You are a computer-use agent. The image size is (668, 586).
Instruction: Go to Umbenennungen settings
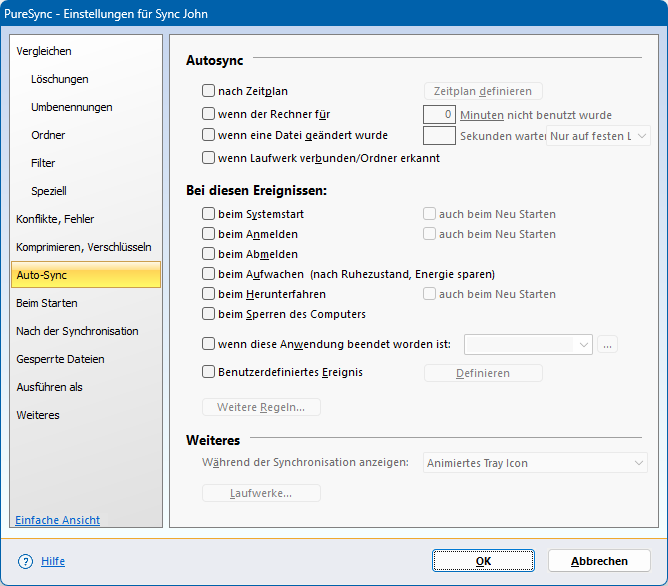(x=86, y=107)
